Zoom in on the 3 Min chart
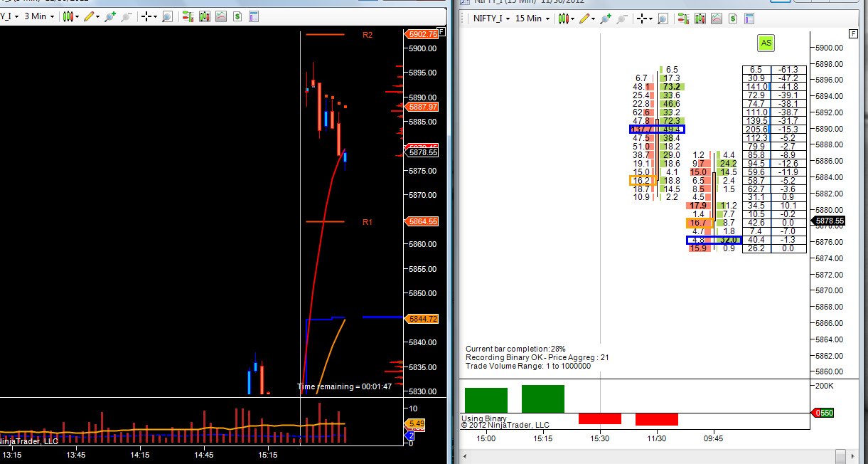The height and width of the screenshot is (464, 868). coord(110,16)
